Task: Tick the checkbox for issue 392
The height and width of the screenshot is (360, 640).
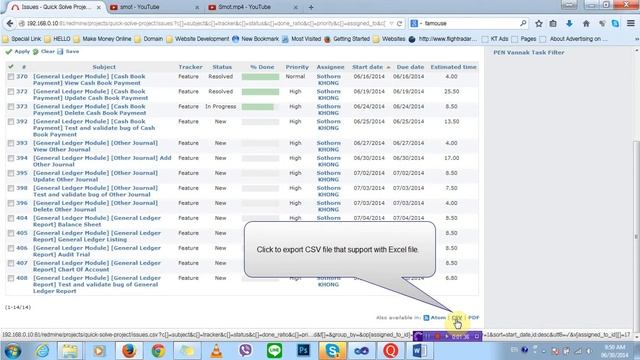Action: click(11, 122)
